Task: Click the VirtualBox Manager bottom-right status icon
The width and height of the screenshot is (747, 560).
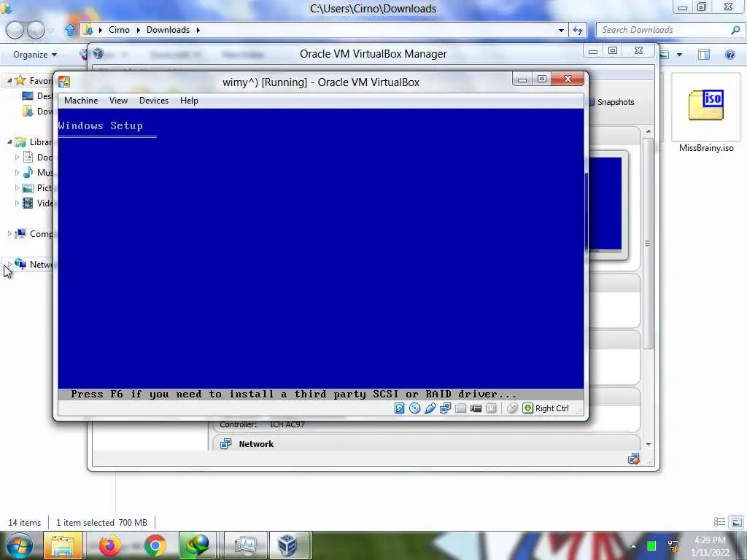Action: (634, 459)
